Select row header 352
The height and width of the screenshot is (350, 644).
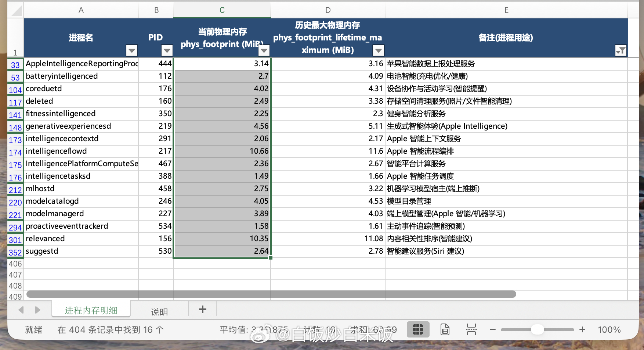click(15, 252)
